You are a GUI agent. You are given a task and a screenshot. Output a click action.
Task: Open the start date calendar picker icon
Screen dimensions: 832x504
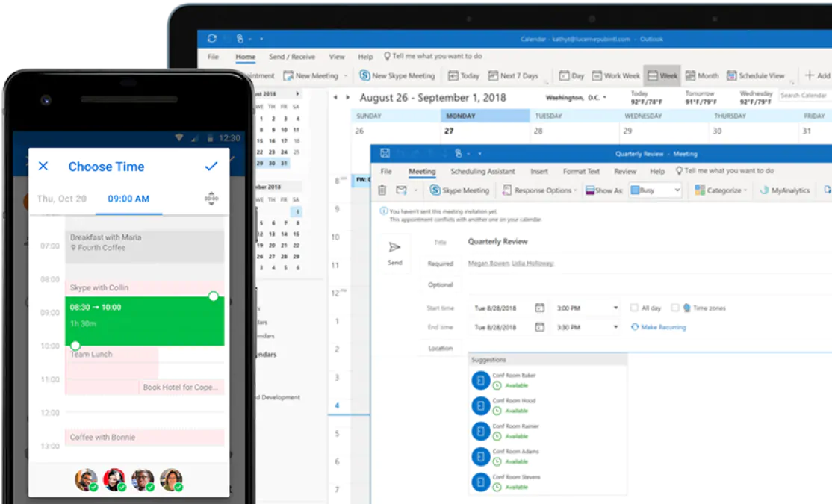tap(539, 308)
